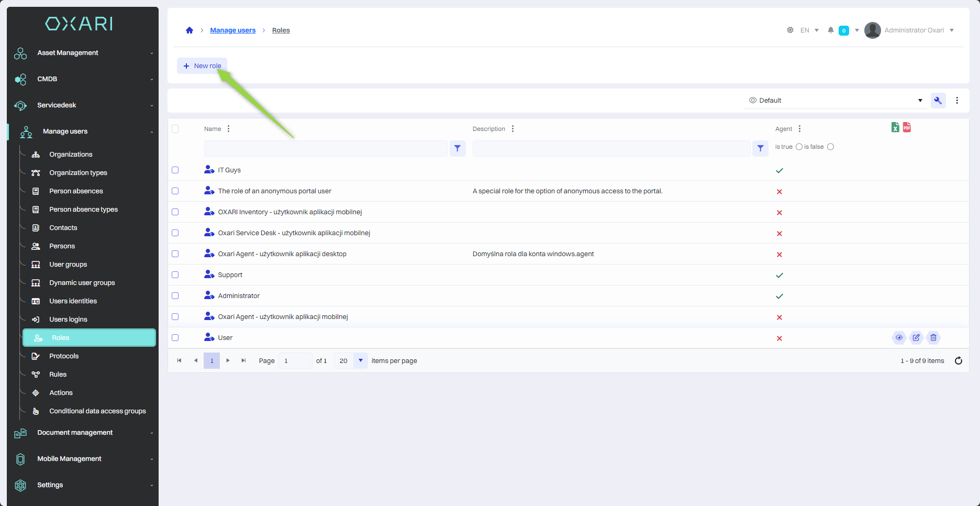The image size is (980, 506).
Task: Select the Agent 'is true' radio button
Action: tap(799, 147)
